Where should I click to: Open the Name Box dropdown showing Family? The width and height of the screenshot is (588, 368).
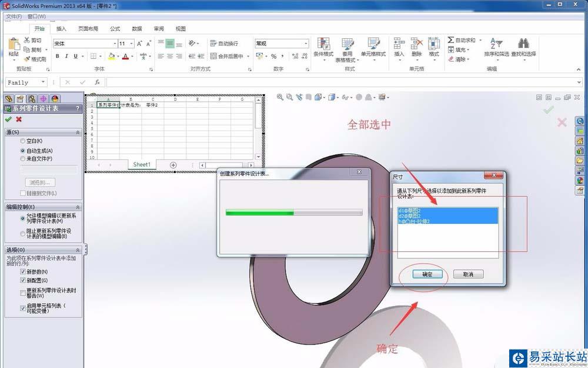click(43, 82)
